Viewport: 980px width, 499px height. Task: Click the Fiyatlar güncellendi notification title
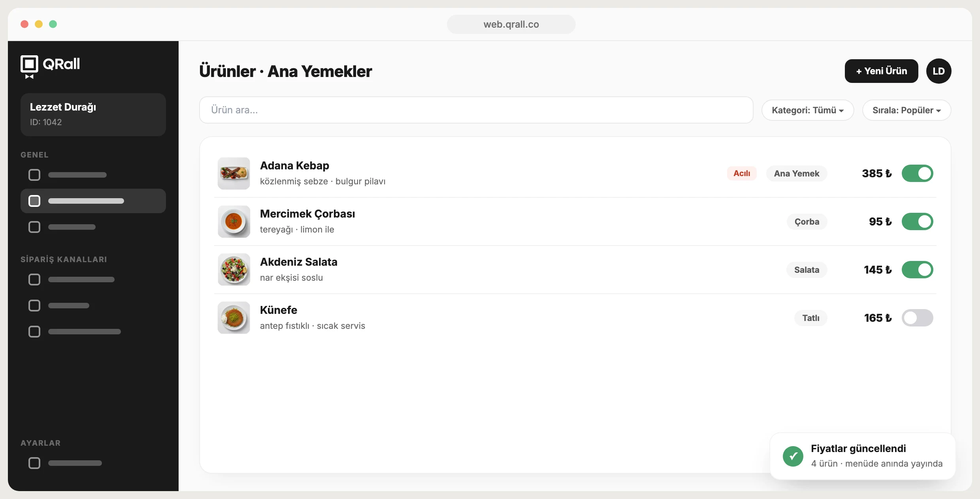[x=858, y=448]
